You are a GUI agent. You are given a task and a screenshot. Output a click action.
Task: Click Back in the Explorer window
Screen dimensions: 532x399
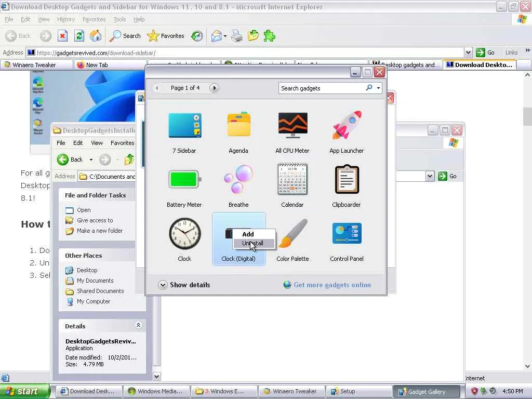click(x=71, y=159)
